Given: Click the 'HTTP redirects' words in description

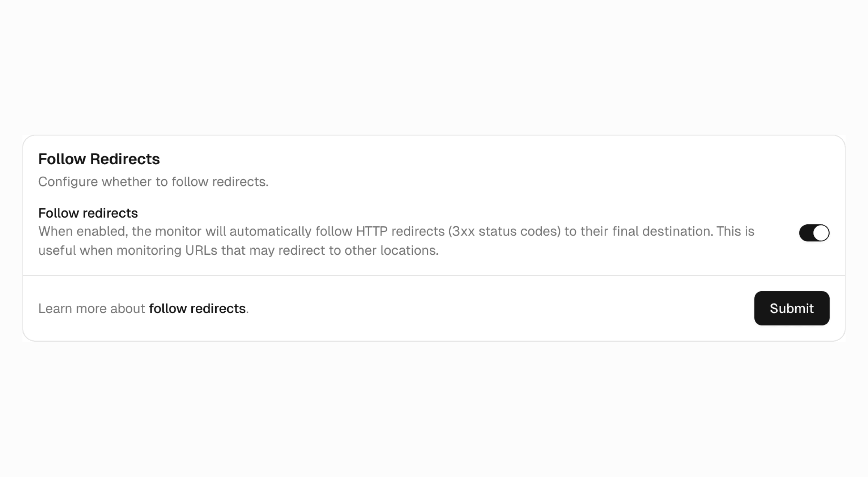Looking at the screenshot, I should (x=400, y=232).
